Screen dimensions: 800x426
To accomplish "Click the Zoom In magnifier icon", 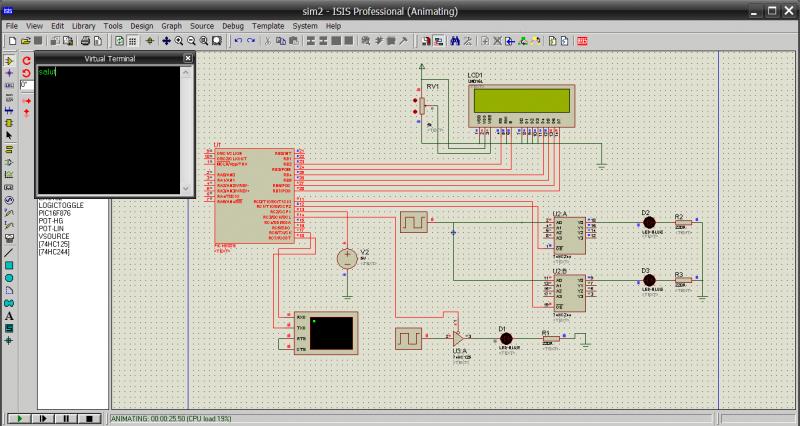I will click(179, 41).
